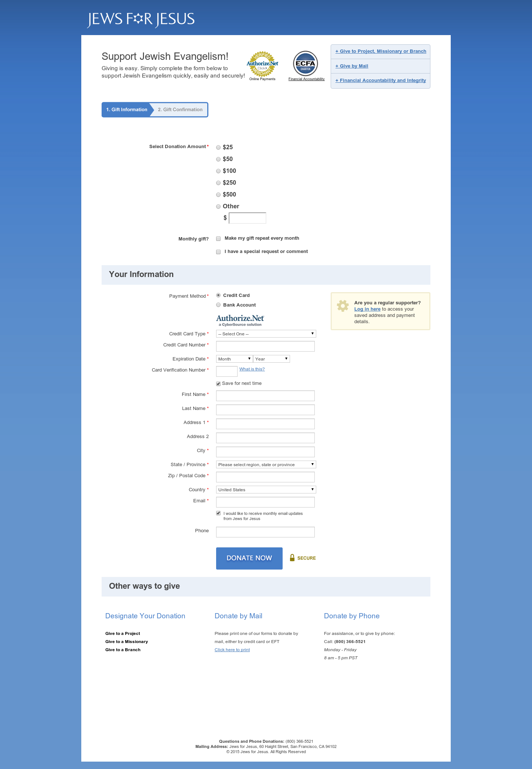Open the ECFA Charter accountability badge
Image resolution: width=532 pixels, height=769 pixels.
[306, 64]
